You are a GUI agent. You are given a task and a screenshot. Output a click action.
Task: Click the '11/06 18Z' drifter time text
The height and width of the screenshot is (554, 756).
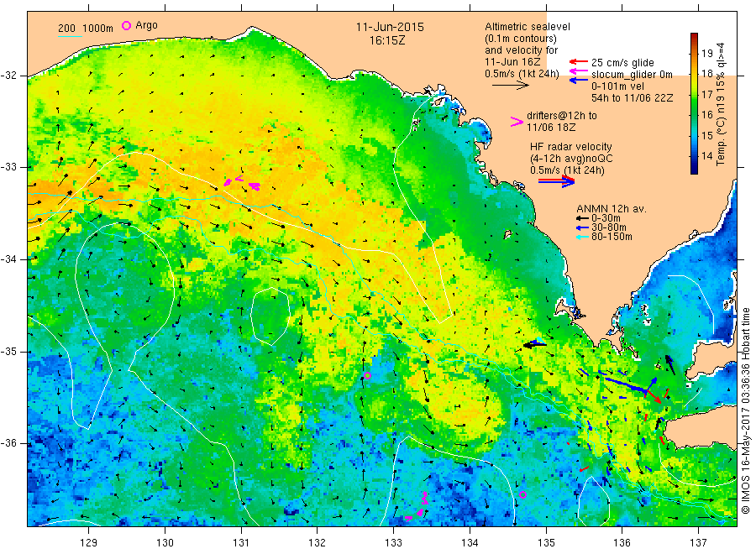click(x=550, y=128)
